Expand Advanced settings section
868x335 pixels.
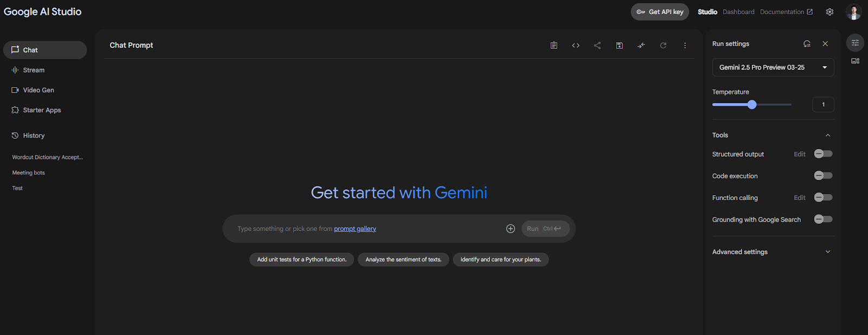(773, 252)
